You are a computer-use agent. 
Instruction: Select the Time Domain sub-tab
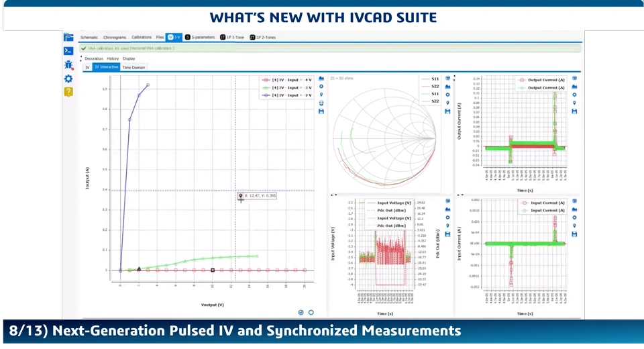[x=133, y=67]
